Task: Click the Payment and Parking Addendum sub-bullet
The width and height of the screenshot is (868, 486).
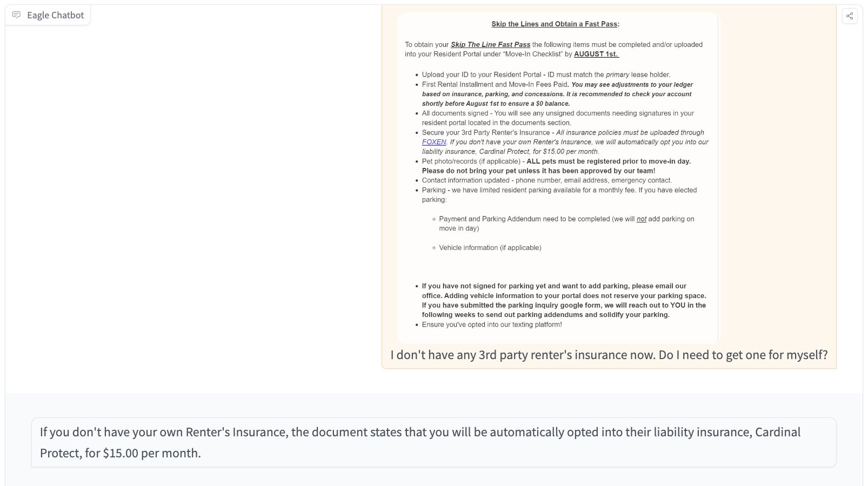Action: 566,219
